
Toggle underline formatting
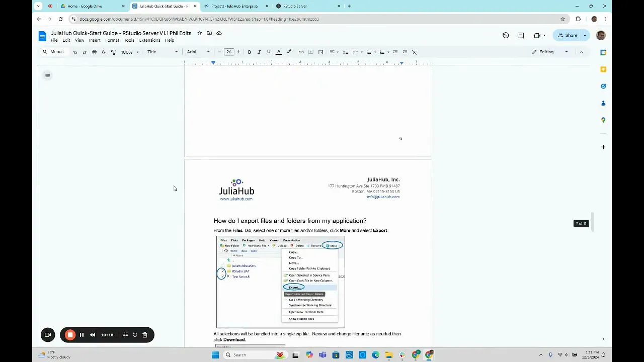click(x=269, y=52)
